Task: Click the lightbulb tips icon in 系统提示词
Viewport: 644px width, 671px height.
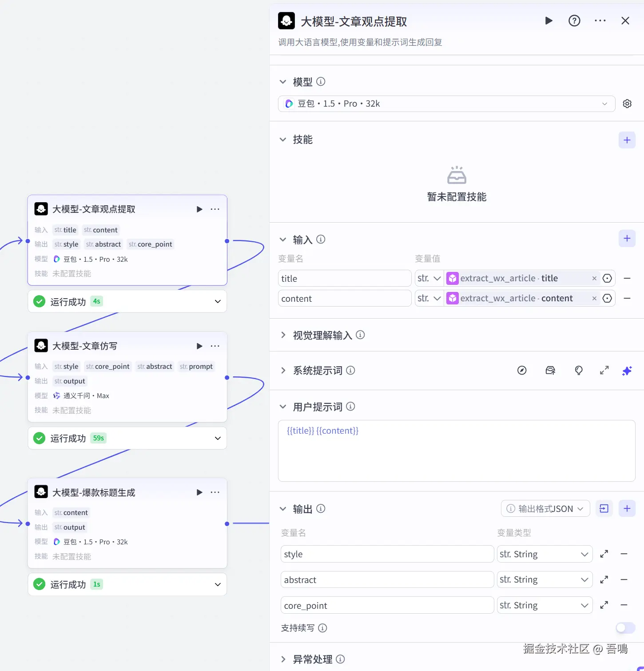Action: point(579,371)
